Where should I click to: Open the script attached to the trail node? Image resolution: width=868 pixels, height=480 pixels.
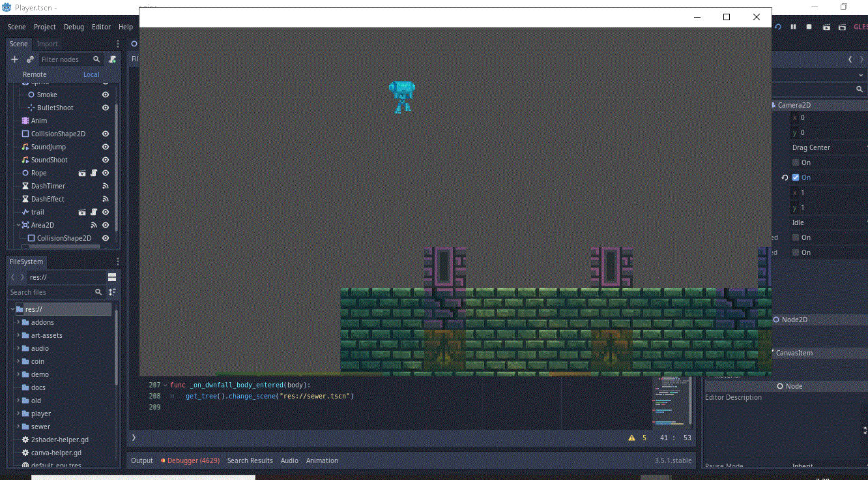94,212
